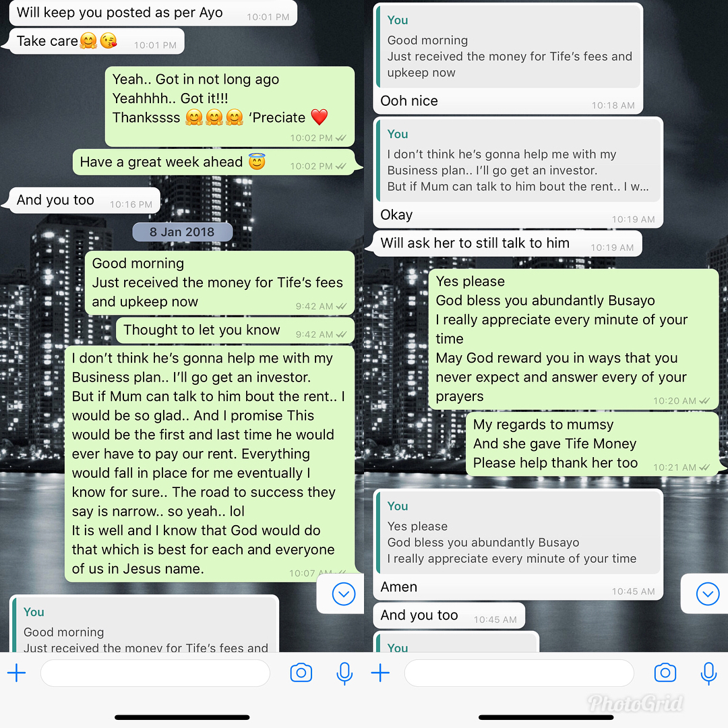The image size is (728, 728).
Task: Jump to latest messages in right chat
Action: click(708, 594)
